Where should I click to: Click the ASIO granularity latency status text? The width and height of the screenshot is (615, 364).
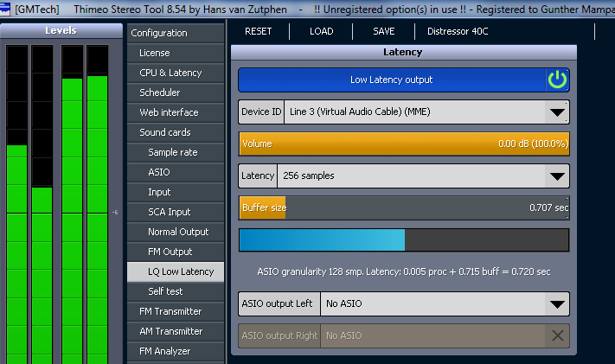(x=404, y=271)
